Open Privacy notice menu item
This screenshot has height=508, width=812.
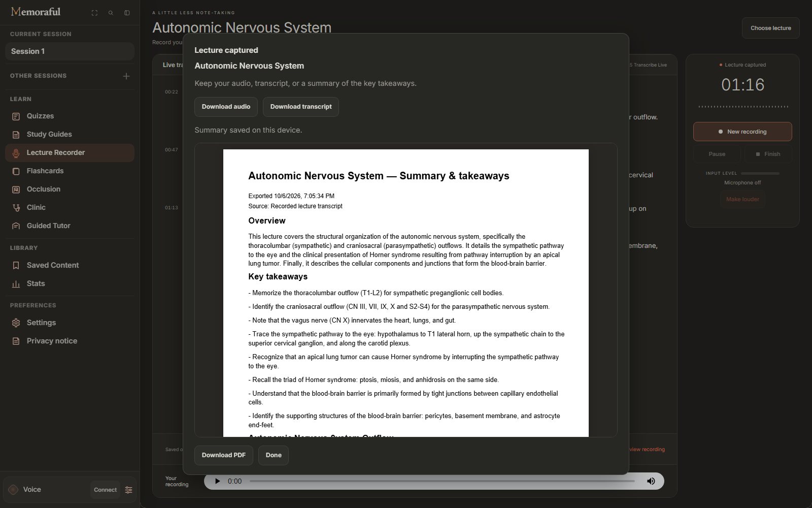(x=70, y=341)
